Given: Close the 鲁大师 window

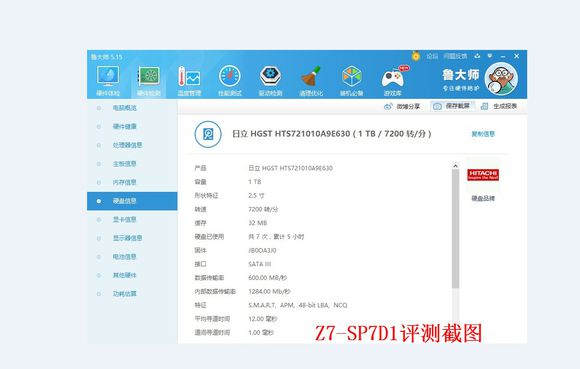Looking at the screenshot, I should point(516,56).
